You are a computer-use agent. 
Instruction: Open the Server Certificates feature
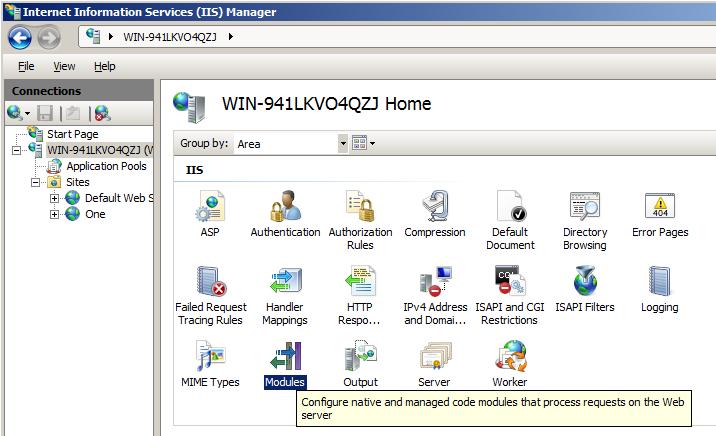click(x=434, y=364)
